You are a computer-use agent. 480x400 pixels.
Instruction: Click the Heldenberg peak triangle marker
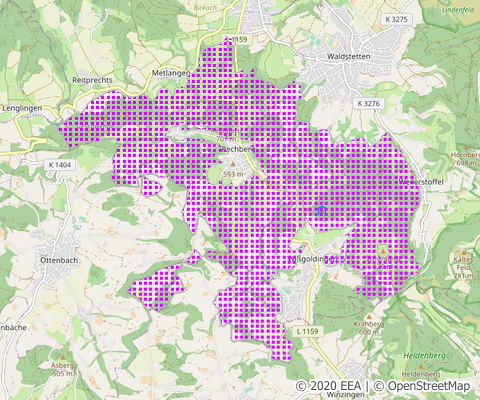click(421, 367)
